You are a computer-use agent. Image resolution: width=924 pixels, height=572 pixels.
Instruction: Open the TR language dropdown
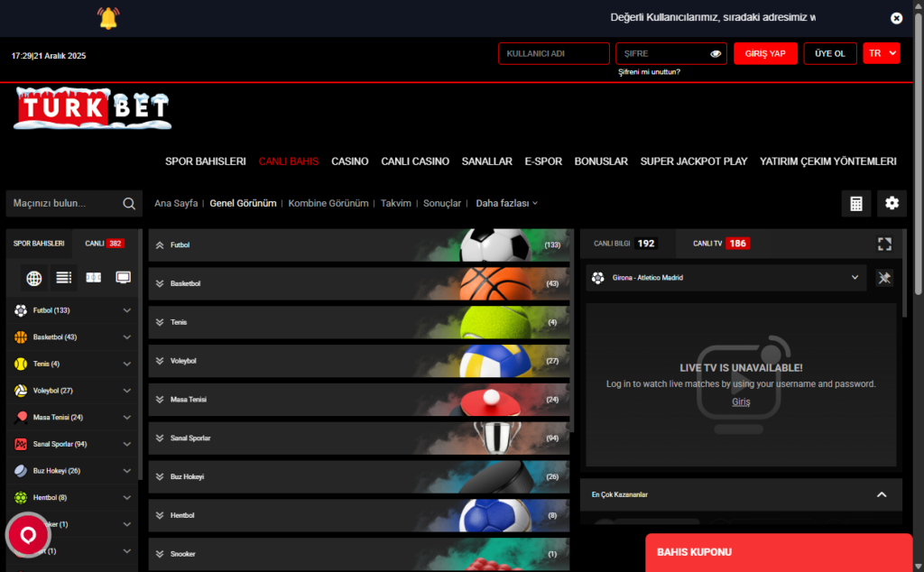point(882,53)
